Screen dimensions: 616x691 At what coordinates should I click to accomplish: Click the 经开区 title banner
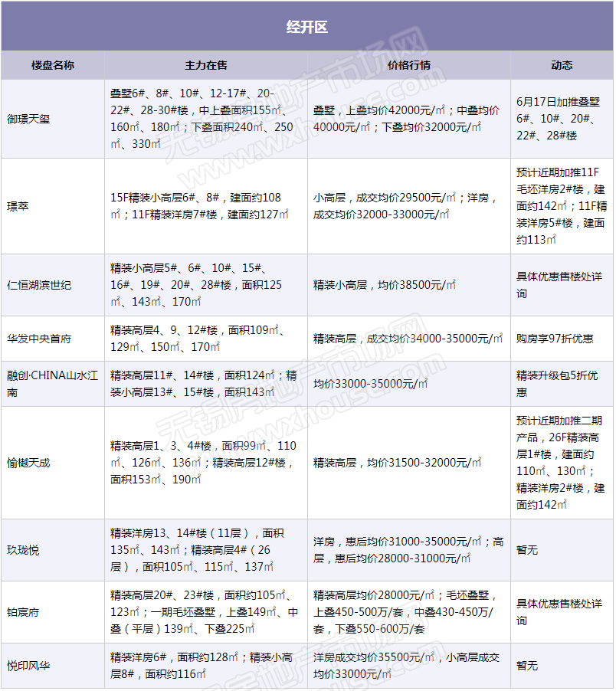[x=307, y=27]
